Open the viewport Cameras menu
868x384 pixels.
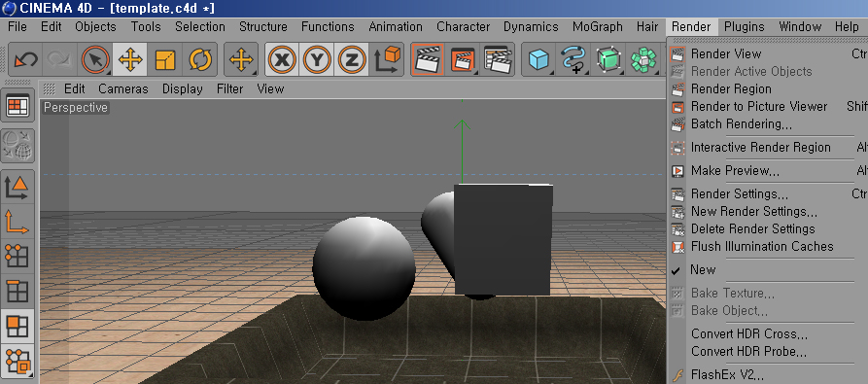tap(122, 88)
